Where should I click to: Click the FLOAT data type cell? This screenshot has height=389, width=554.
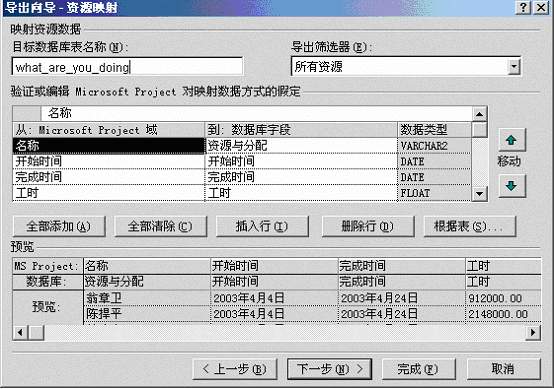pyautogui.click(x=435, y=193)
